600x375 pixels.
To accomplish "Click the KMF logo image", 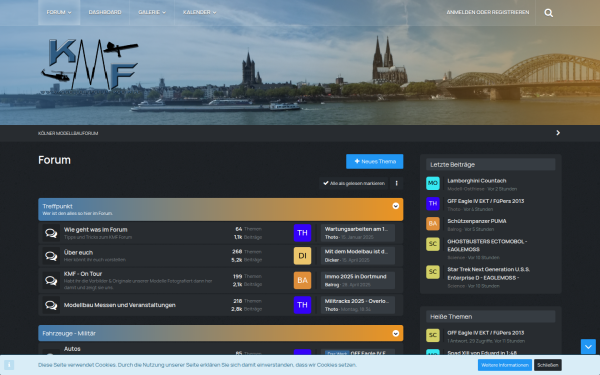I will (90, 65).
